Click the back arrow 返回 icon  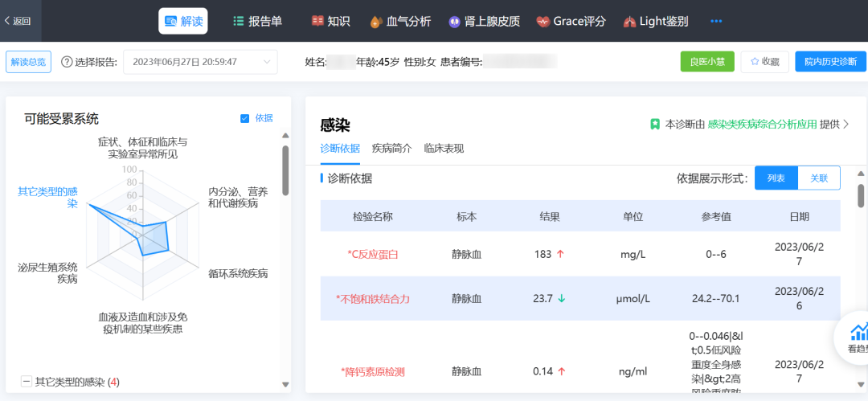tap(9, 21)
